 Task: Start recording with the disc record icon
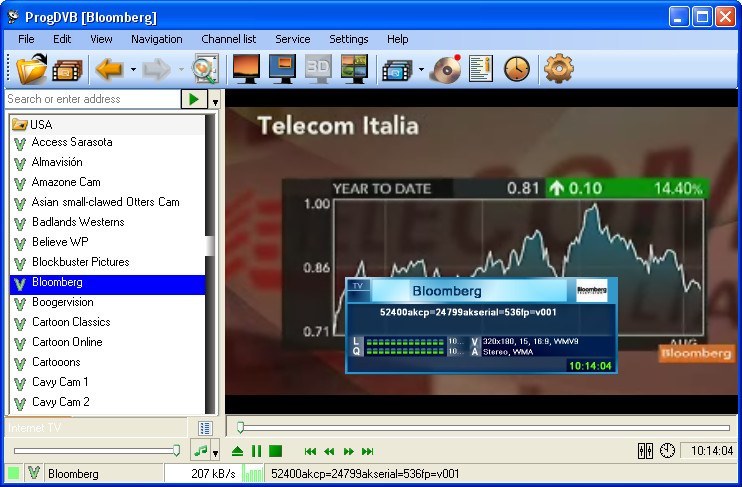(x=445, y=69)
